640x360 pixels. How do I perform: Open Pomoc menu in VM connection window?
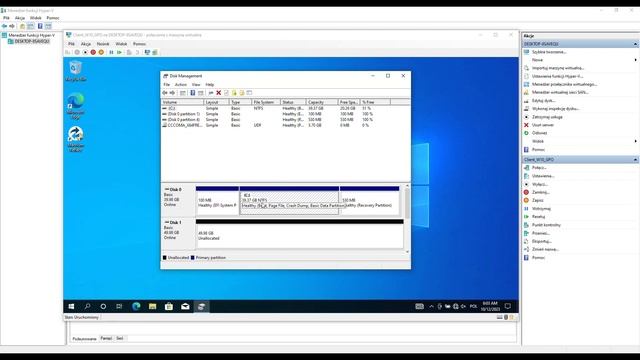click(x=139, y=44)
